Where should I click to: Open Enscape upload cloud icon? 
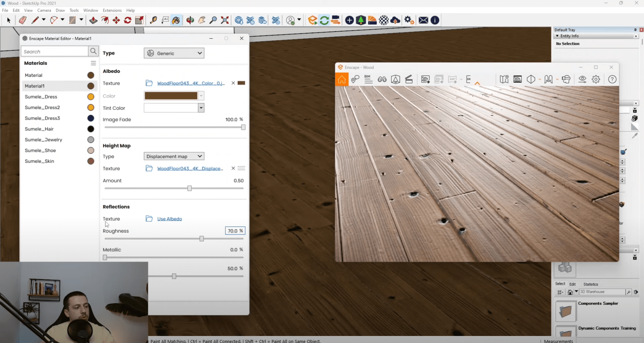395,20
